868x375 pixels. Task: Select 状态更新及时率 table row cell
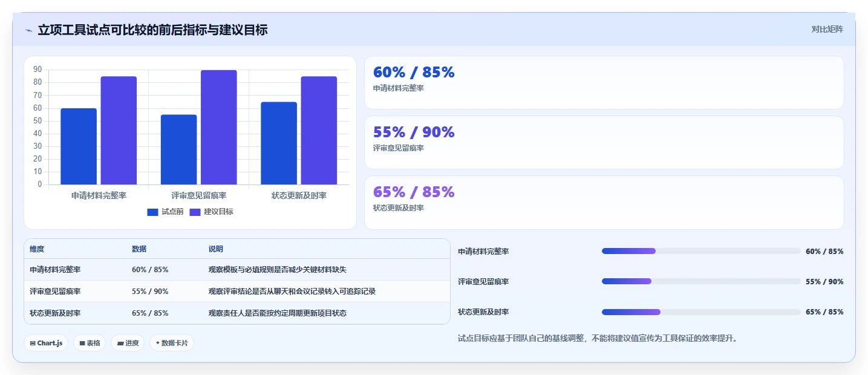pyautogui.click(x=55, y=313)
